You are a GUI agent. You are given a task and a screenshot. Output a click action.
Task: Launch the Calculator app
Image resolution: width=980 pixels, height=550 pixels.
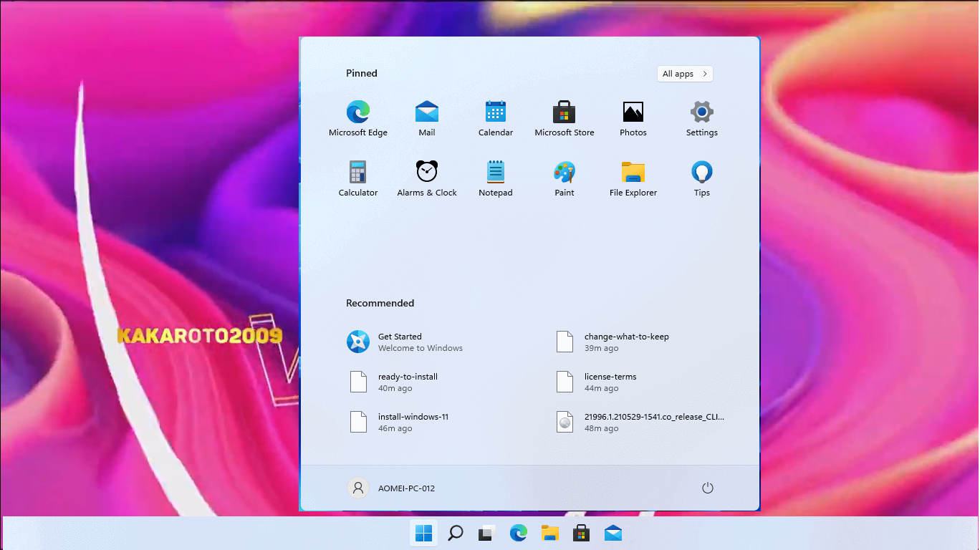[x=358, y=178]
